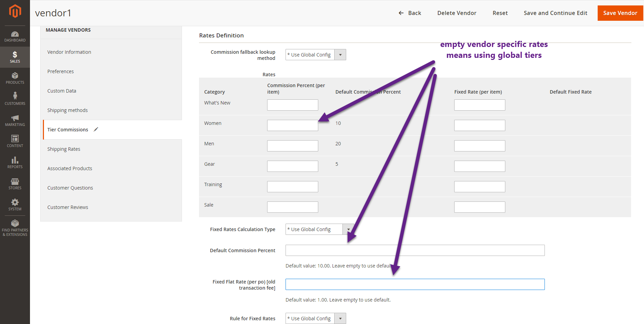The height and width of the screenshot is (324, 644).
Task: Open the System sidebar menu
Action: pos(15,205)
